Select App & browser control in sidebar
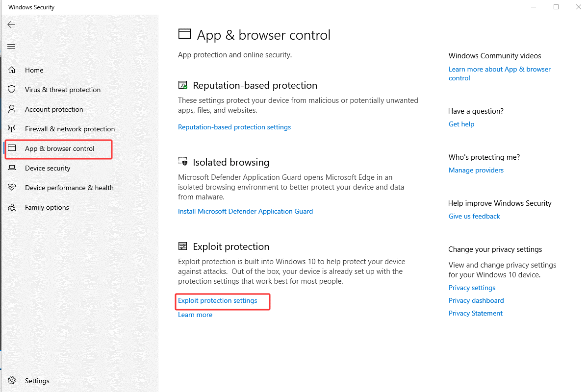Image resolution: width=587 pixels, height=392 pixels. click(59, 148)
